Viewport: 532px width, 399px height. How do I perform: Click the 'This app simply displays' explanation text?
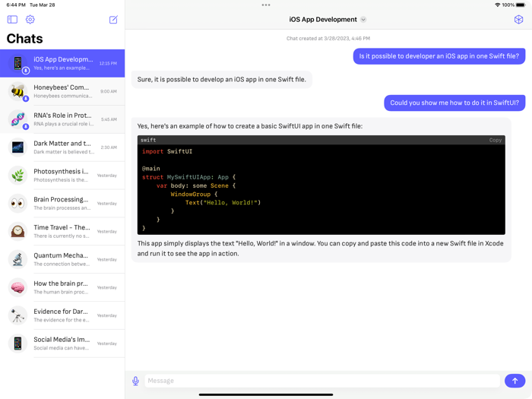[320, 249]
